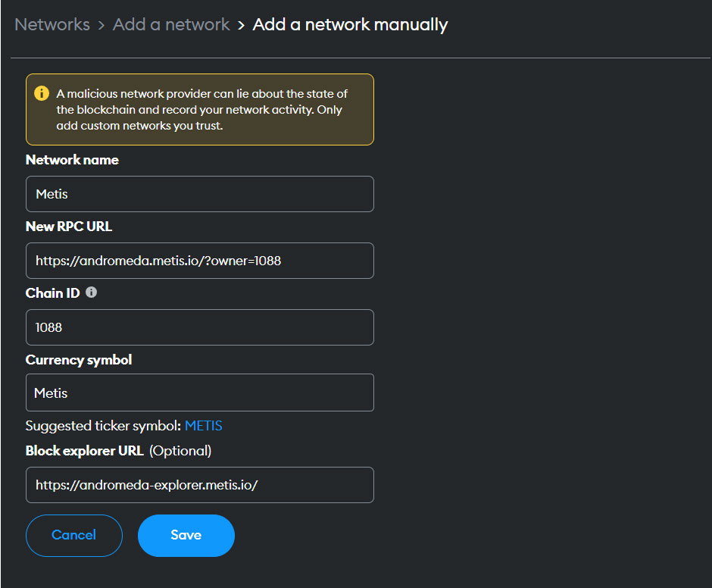The height and width of the screenshot is (588, 712).
Task: Click the Block explorer URL field
Action: (x=199, y=485)
